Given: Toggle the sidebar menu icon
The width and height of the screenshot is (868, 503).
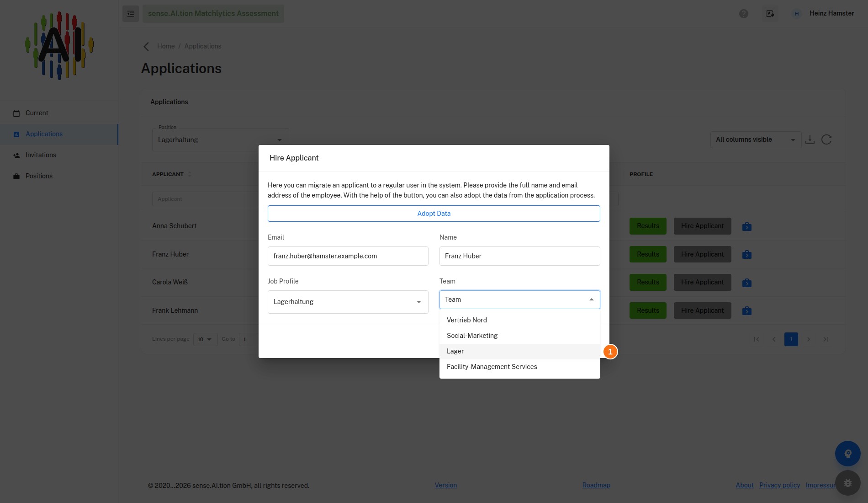Looking at the screenshot, I should point(131,14).
